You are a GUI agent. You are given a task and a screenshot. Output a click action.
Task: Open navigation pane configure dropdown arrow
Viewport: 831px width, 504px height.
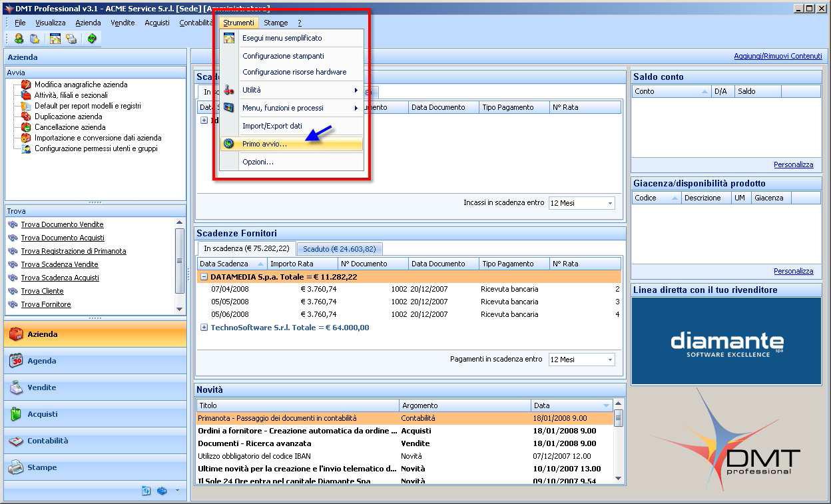[x=177, y=491]
